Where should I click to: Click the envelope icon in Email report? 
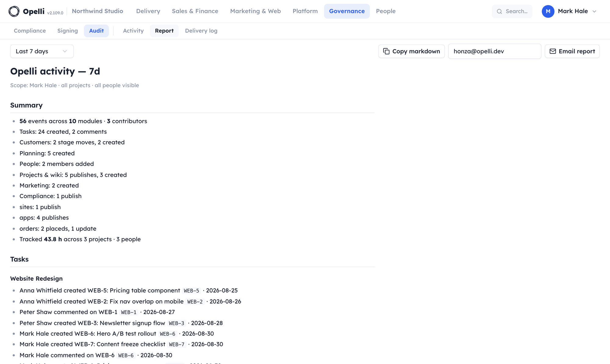coord(553,51)
